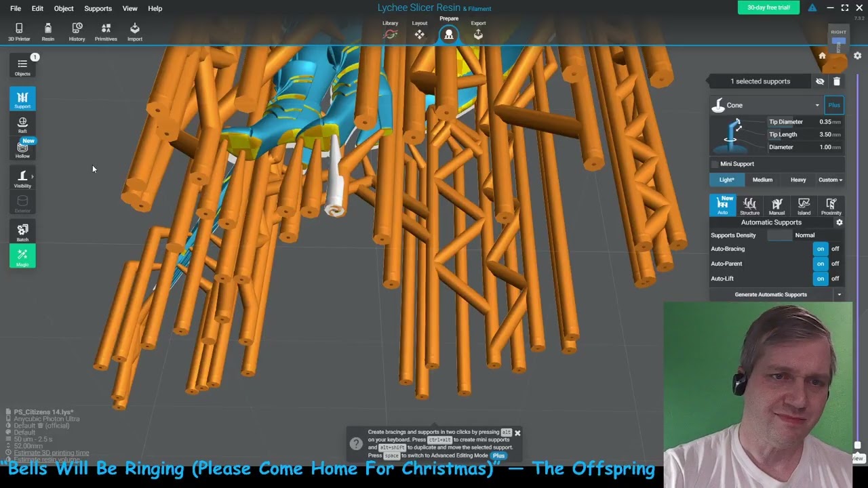Open the Edit menu
This screenshot has width=868, height=488.
pos(37,8)
